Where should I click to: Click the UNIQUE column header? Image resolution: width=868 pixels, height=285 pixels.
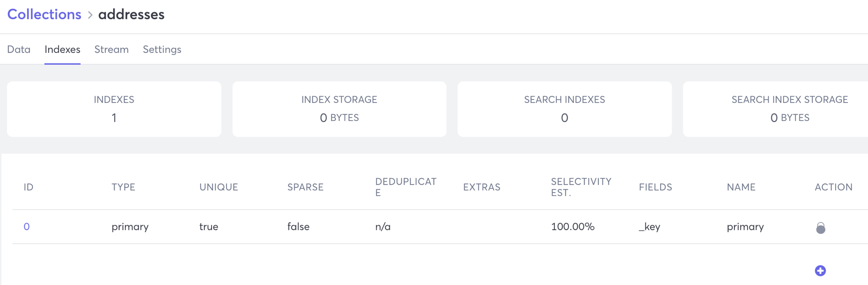(x=218, y=187)
